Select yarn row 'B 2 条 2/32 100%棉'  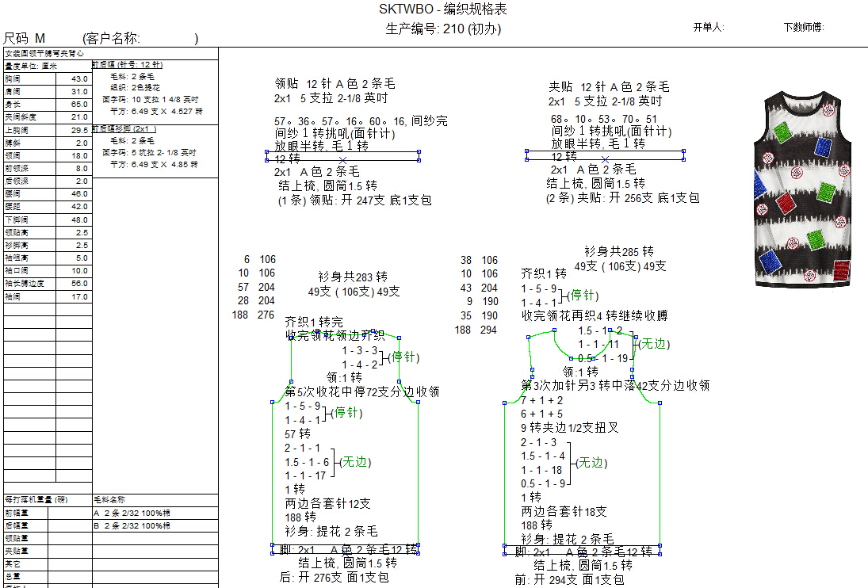point(132,525)
